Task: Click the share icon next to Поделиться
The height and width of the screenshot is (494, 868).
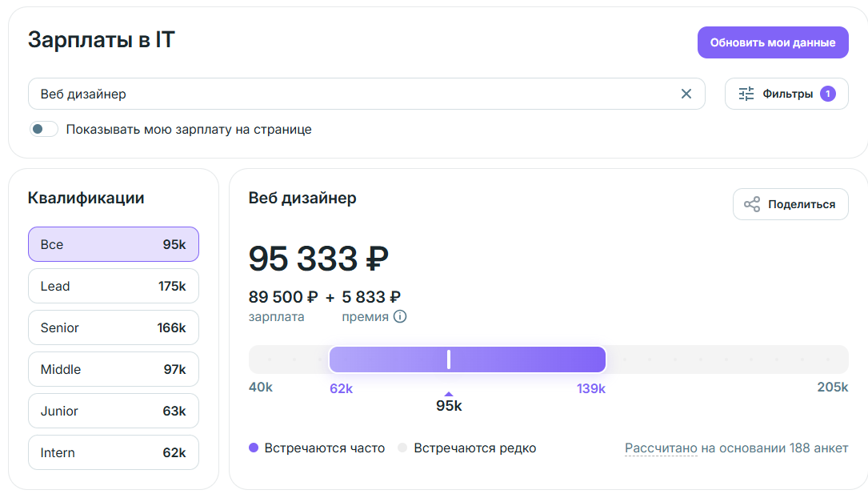Action: coord(752,204)
